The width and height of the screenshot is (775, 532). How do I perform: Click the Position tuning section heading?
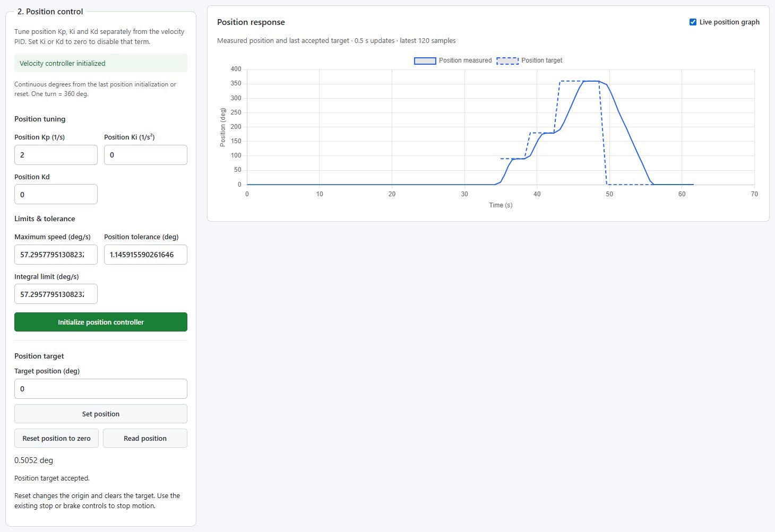coord(40,119)
